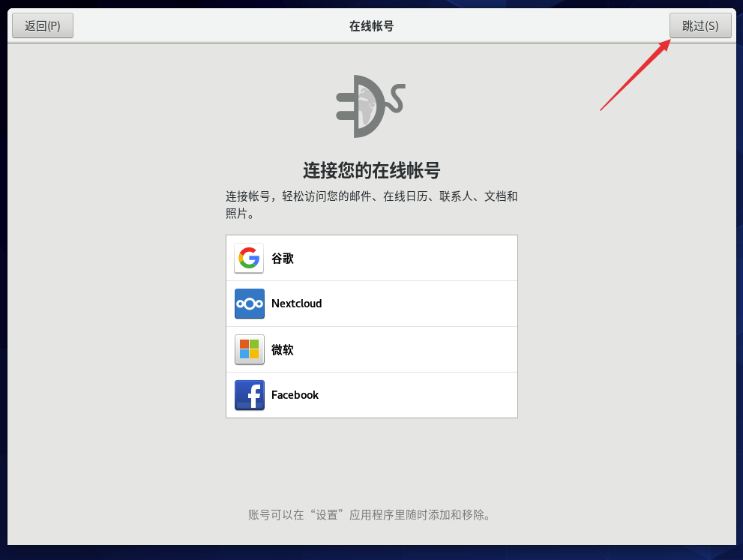Select the 谷歌 account label
Viewport: 743px width, 560px height.
[283, 258]
